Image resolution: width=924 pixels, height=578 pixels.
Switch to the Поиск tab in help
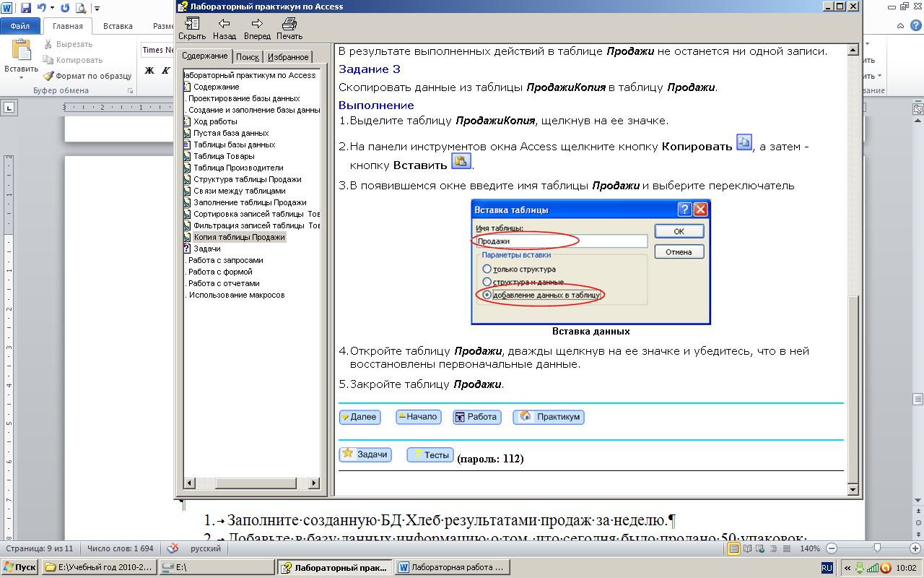[x=248, y=56]
